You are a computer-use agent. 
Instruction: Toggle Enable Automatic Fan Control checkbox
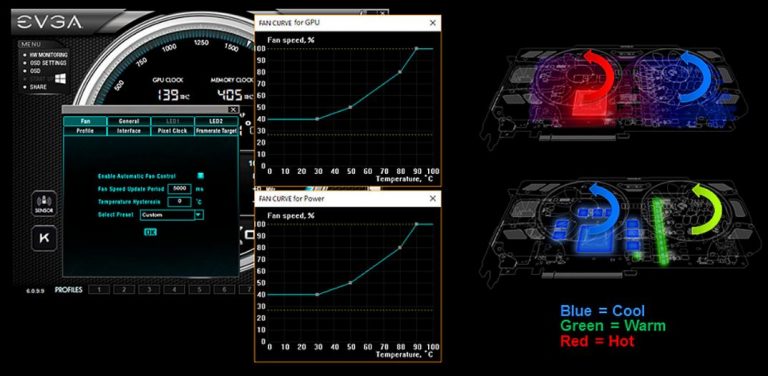[x=201, y=176]
